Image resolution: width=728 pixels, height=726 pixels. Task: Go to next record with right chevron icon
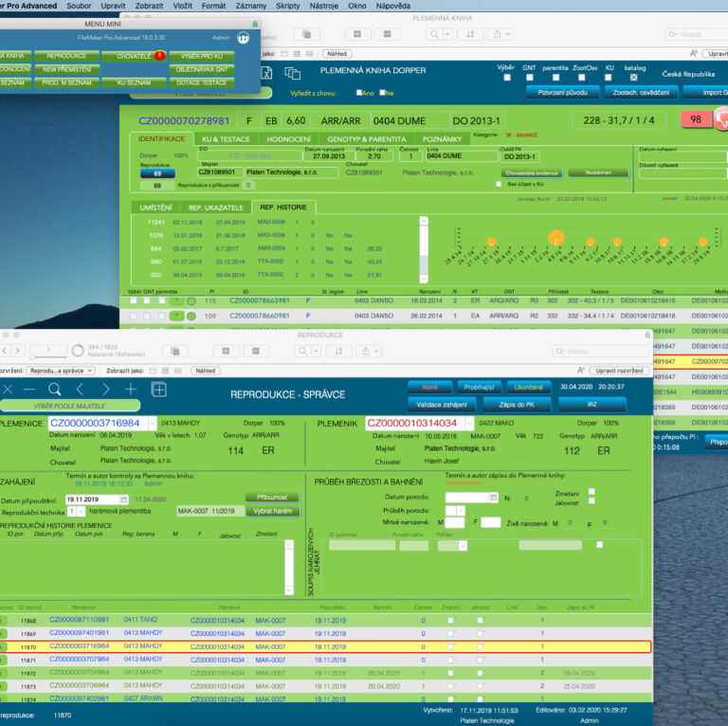pyautogui.click(x=105, y=390)
